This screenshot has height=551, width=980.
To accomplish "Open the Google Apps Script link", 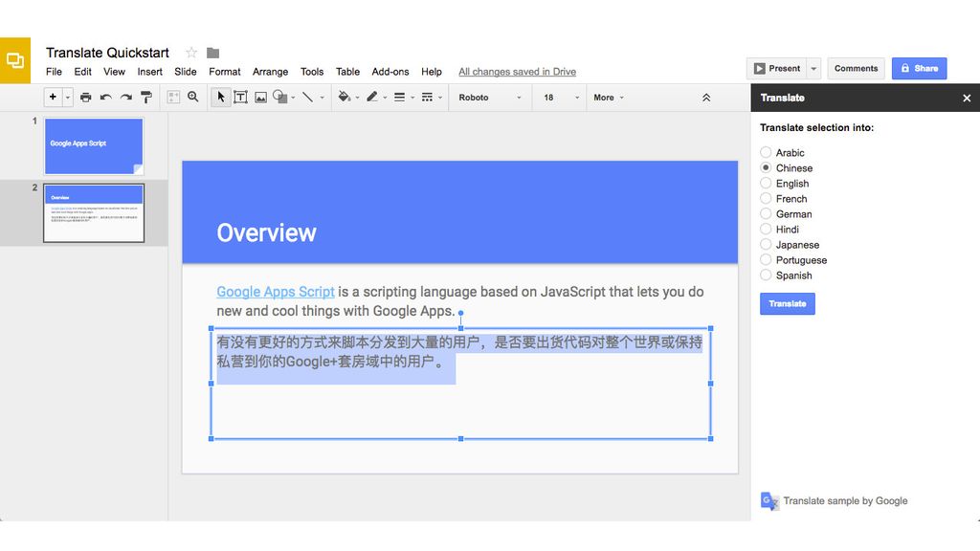I will (276, 292).
